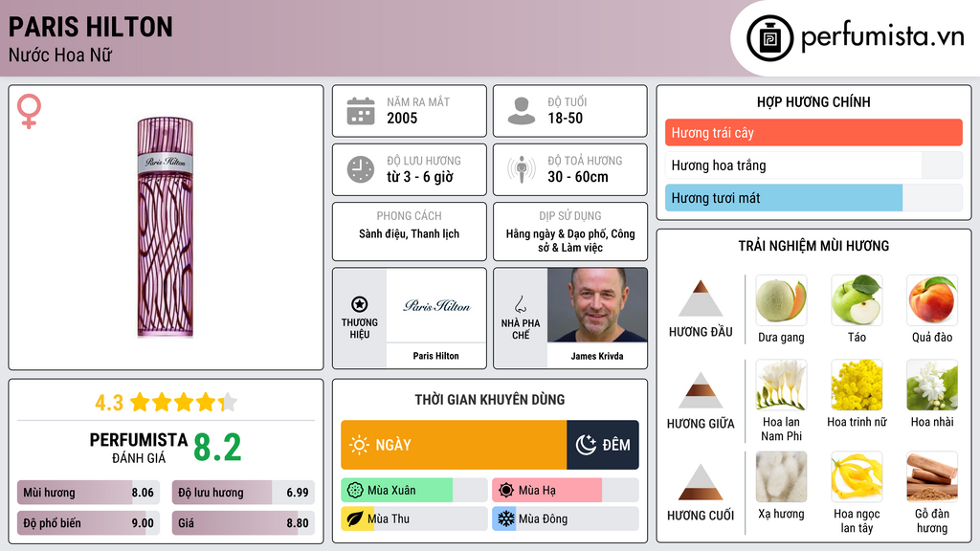Viewport: 980px width, 551px height.
Task: Click the flower icon for Mùa Xuân
Action: click(355, 491)
